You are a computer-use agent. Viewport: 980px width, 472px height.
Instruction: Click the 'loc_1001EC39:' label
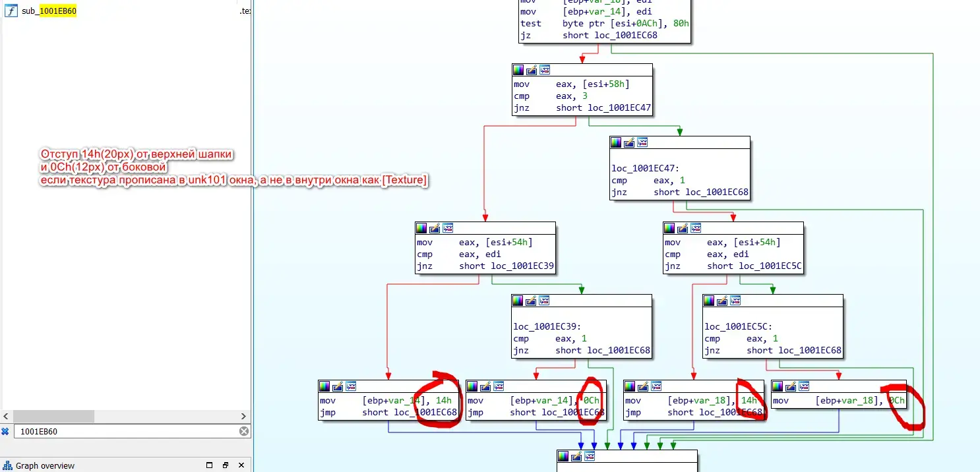pos(546,327)
